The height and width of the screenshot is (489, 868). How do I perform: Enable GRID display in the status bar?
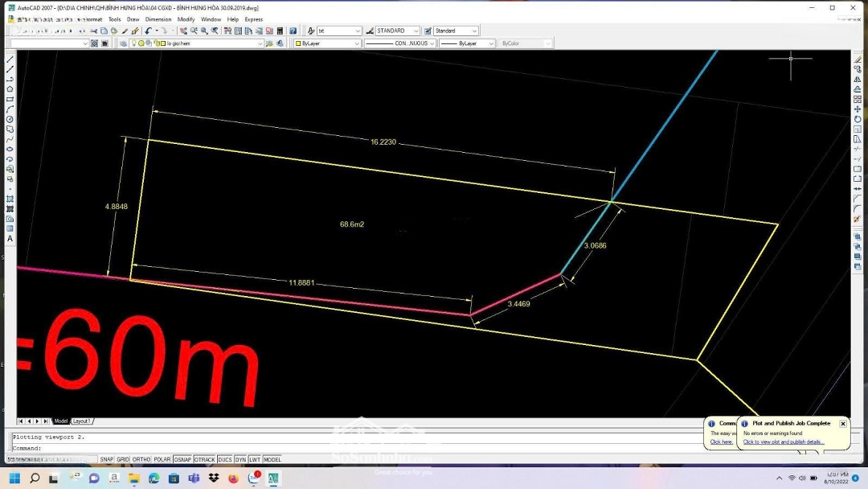pyautogui.click(x=123, y=459)
